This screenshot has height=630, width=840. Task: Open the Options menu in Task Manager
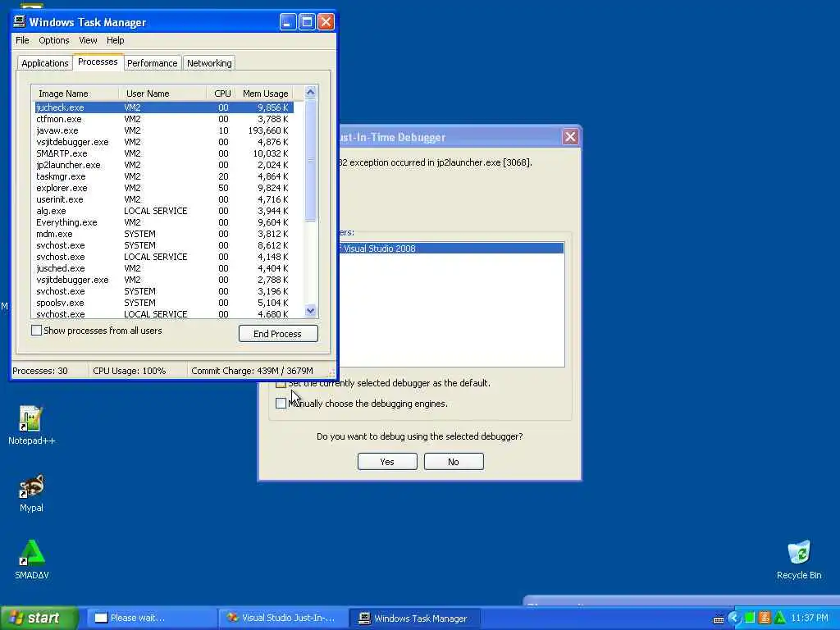[53, 40]
